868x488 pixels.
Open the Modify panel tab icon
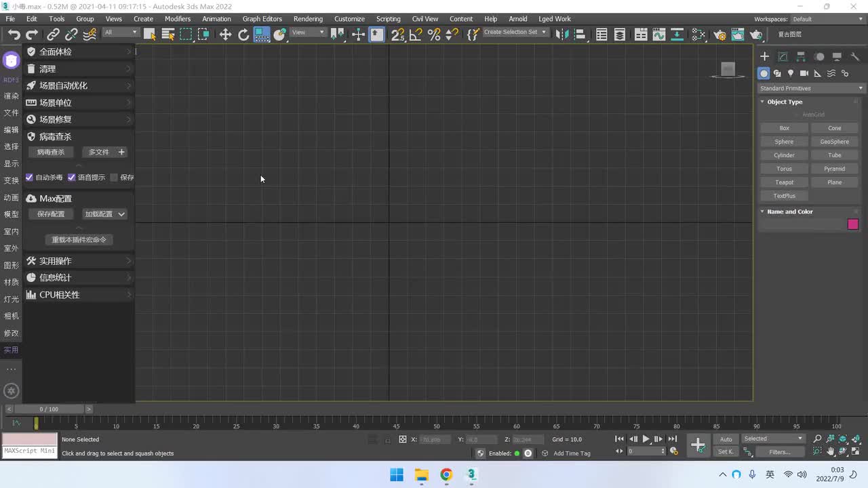(x=783, y=57)
